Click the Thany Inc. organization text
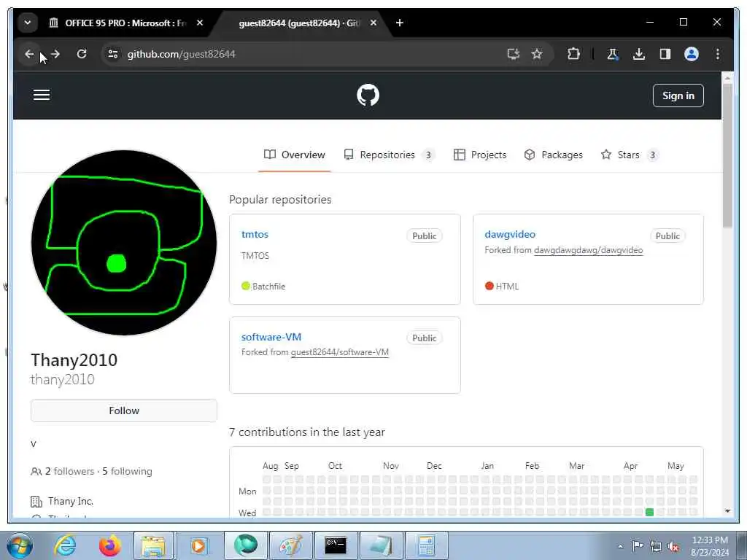Screen dimensions: 747x560 point(71,501)
